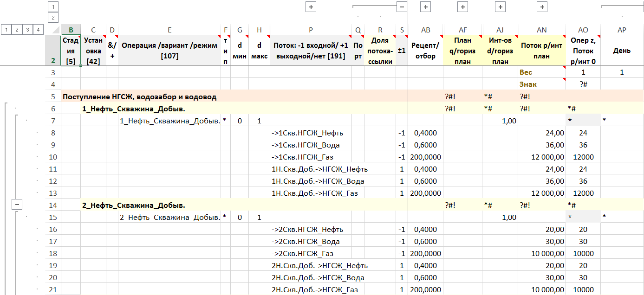Select column E header
Image resolution: width=644 pixels, height=295 pixels.
click(169, 30)
